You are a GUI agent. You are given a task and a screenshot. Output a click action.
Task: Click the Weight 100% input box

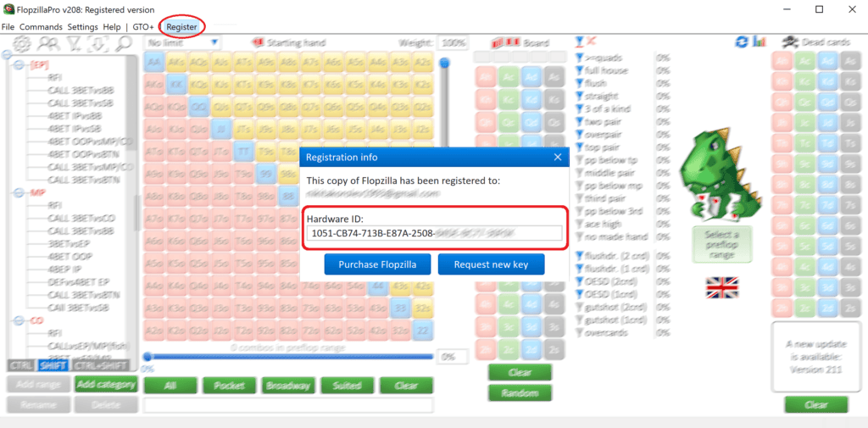(453, 42)
